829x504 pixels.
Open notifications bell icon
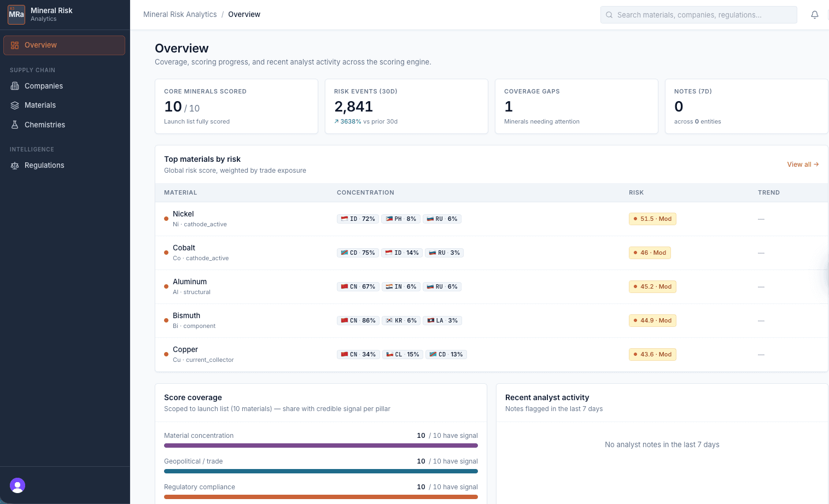(x=815, y=15)
